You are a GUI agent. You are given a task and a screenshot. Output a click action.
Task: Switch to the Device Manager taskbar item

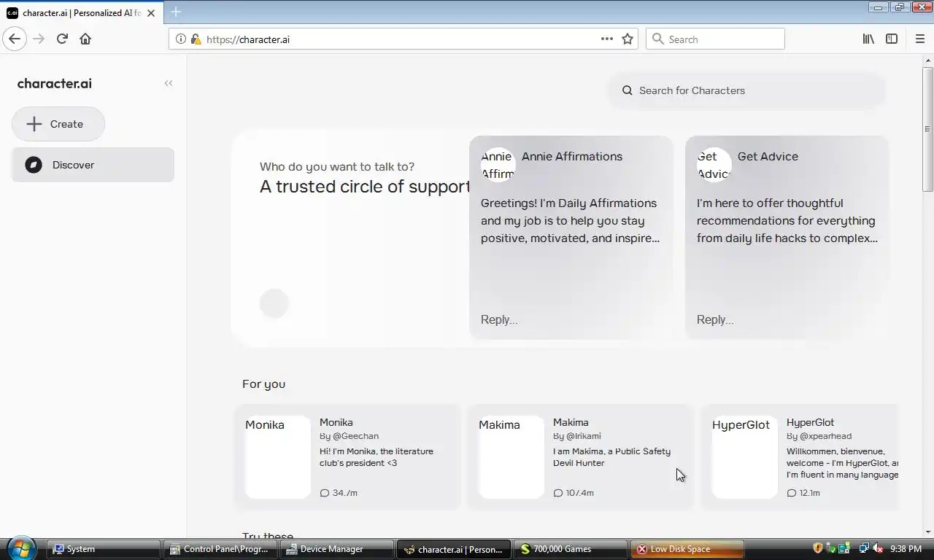[337, 549]
